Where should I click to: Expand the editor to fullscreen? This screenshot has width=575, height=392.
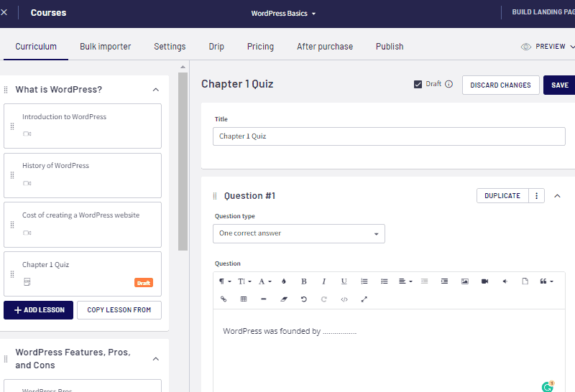[364, 299]
